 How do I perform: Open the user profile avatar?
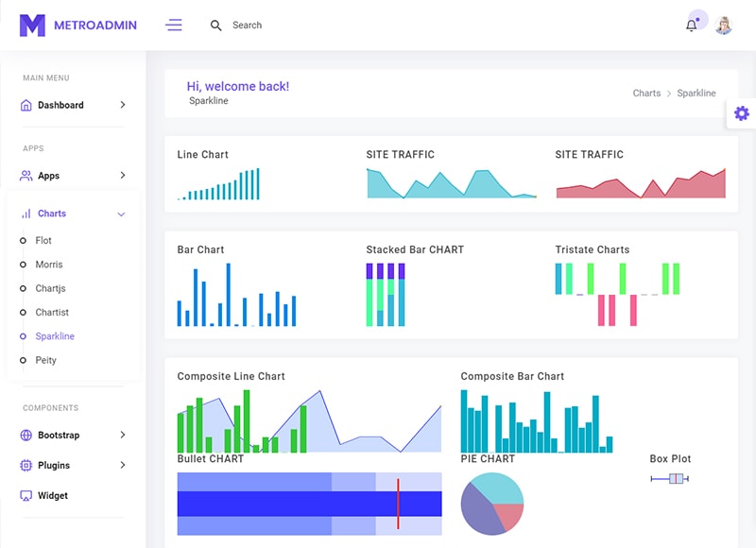click(x=724, y=26)
